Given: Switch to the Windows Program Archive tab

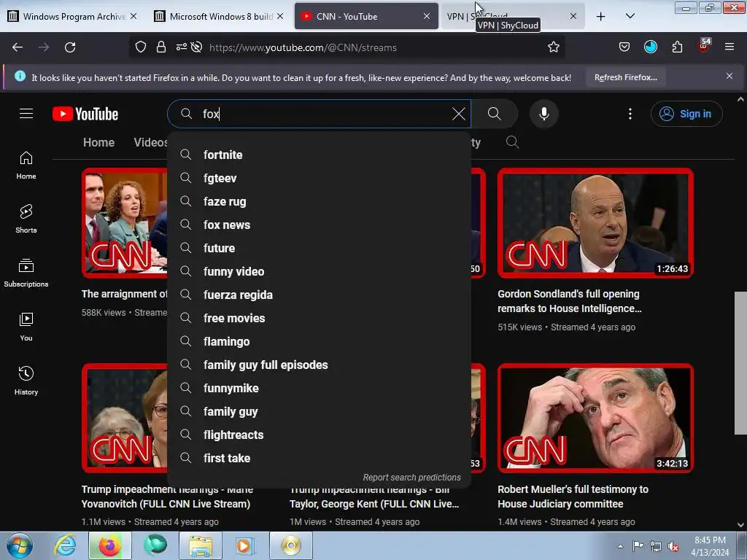Looking at the screenshot, I should click(72, 17).
